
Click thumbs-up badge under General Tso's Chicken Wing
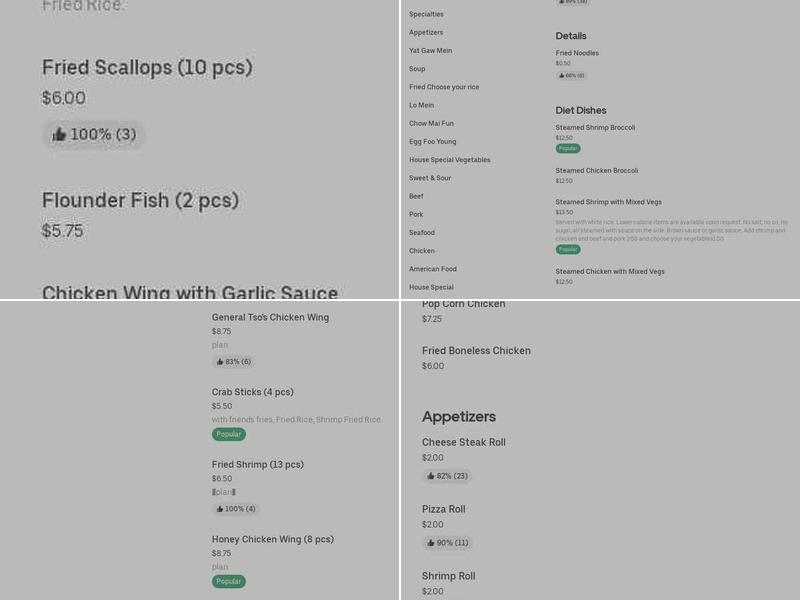(233, 362)
